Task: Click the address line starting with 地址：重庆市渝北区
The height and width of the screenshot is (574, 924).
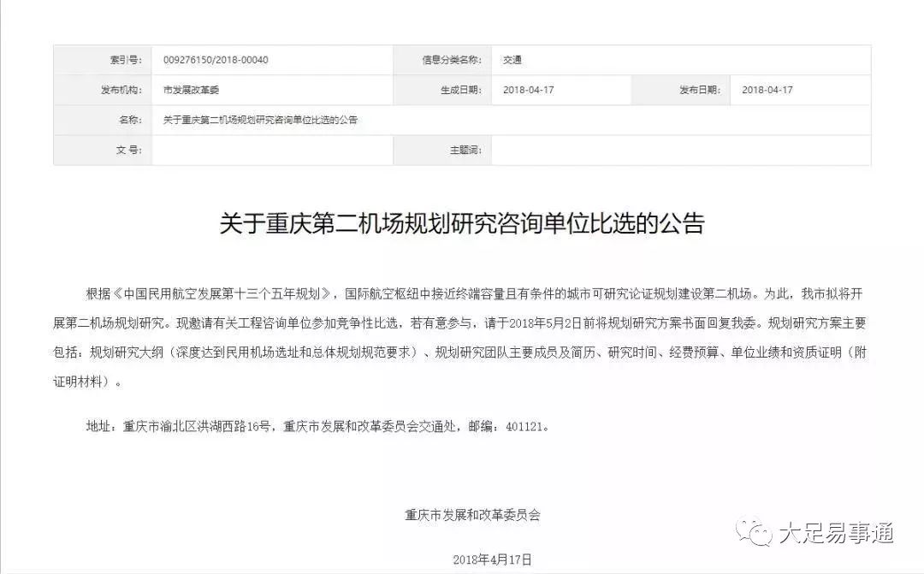Action: [x=318, y=425]
